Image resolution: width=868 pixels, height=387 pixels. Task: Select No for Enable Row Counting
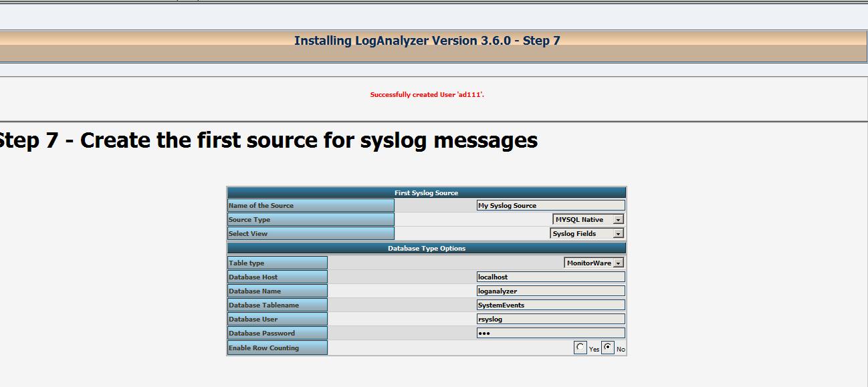point(607,348)
